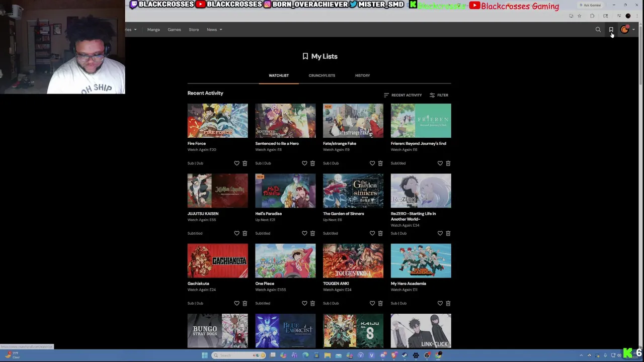Image resolution: width=644 pixels, height=362 pixels.
Task: Open the Manga menu item
Action: (x=153, y=30)
